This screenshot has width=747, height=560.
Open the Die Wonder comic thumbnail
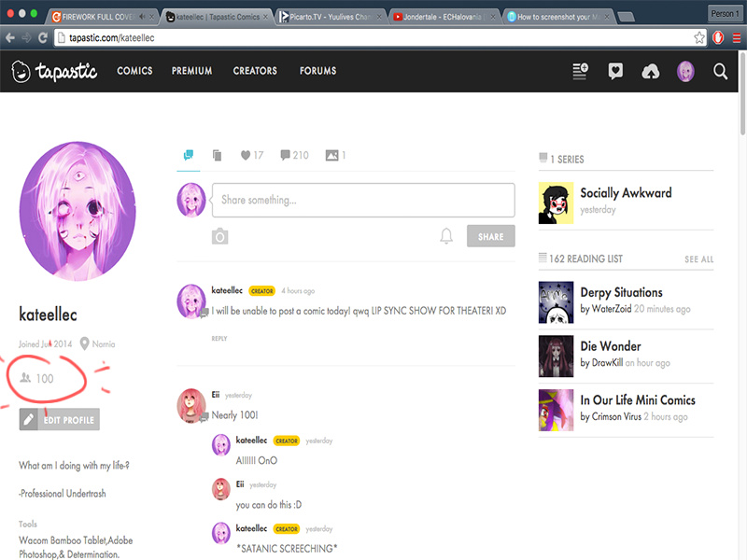[556, 354]
